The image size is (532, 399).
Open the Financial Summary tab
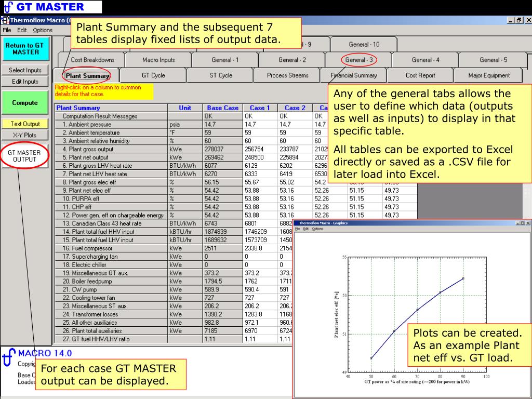(x=354, y=75)
